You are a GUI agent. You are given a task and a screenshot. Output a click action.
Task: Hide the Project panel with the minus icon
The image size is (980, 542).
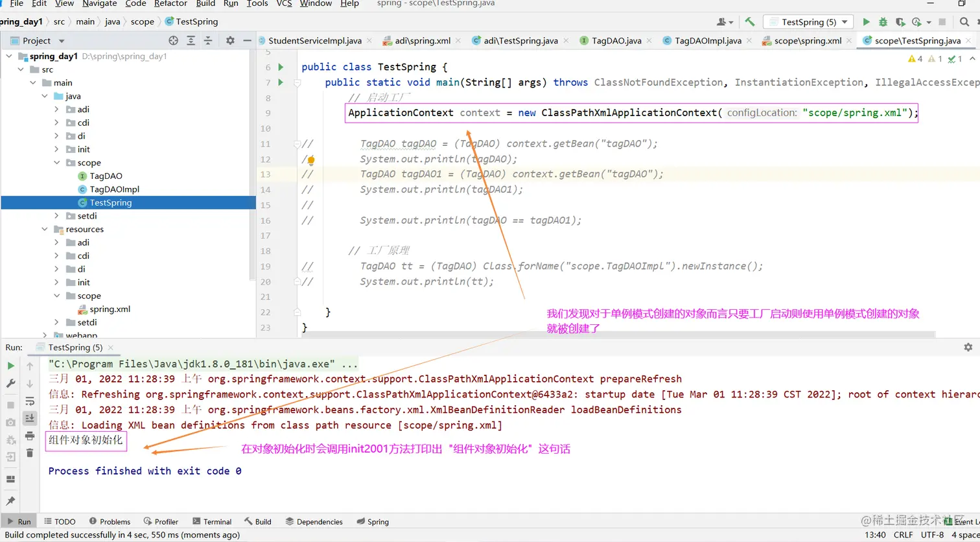coord(247,40)
